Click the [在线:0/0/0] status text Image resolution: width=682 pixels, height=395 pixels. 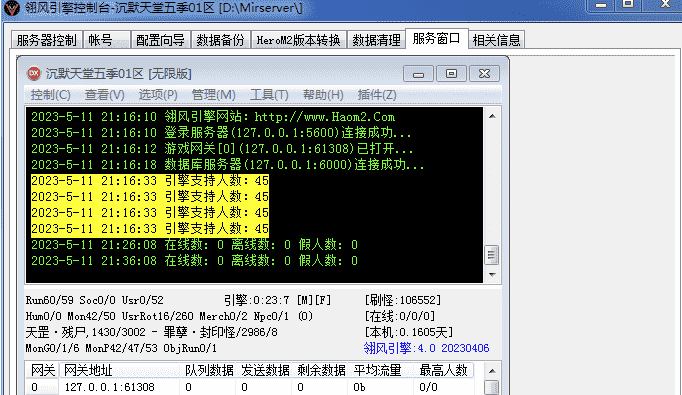point(400,316)
